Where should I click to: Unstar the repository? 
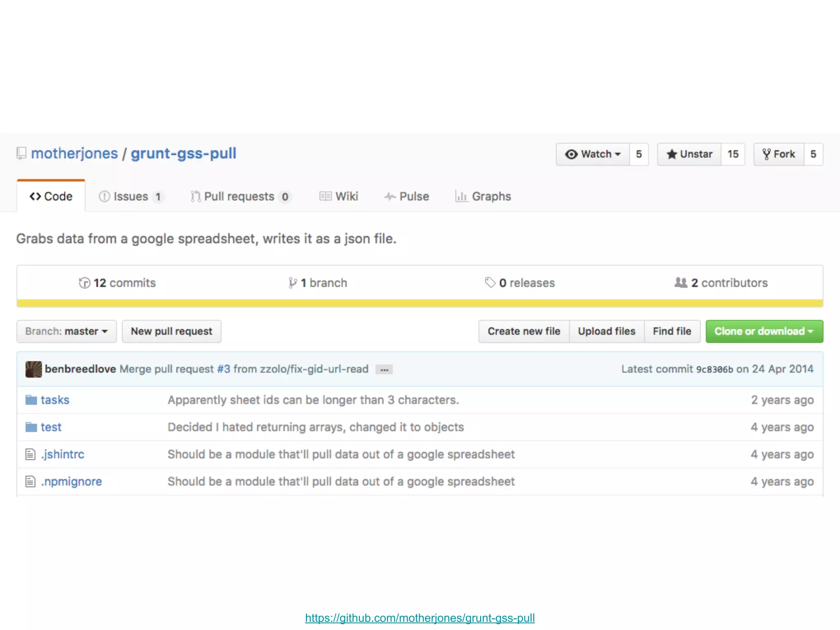point(689,154)
